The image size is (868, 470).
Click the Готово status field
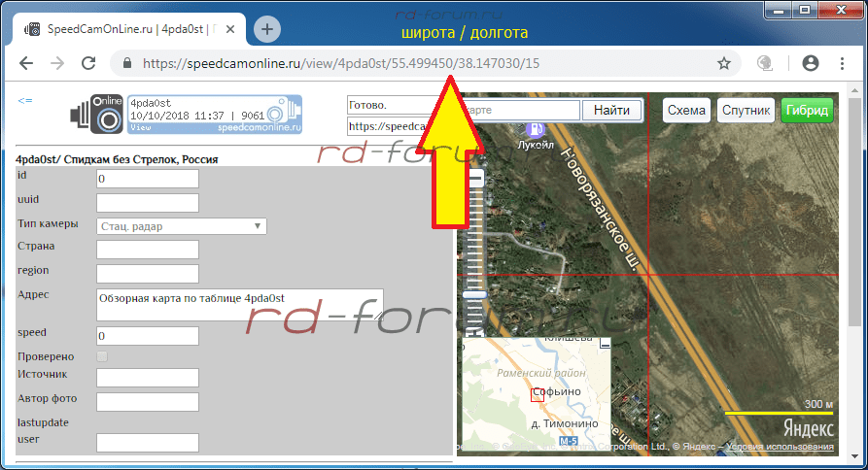(391, 105)
